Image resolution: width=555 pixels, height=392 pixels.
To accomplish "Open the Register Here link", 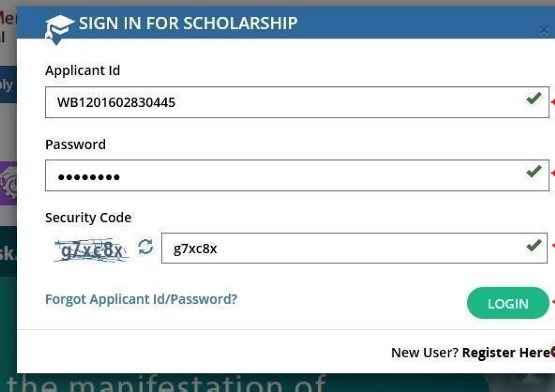I will (506, 352).
